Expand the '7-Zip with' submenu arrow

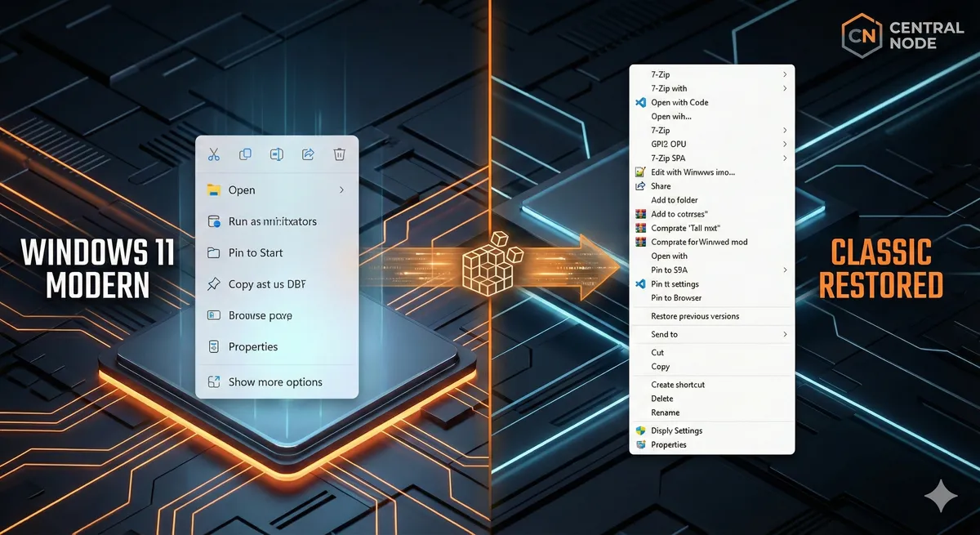pyautogui.click(x=785, y=88)
